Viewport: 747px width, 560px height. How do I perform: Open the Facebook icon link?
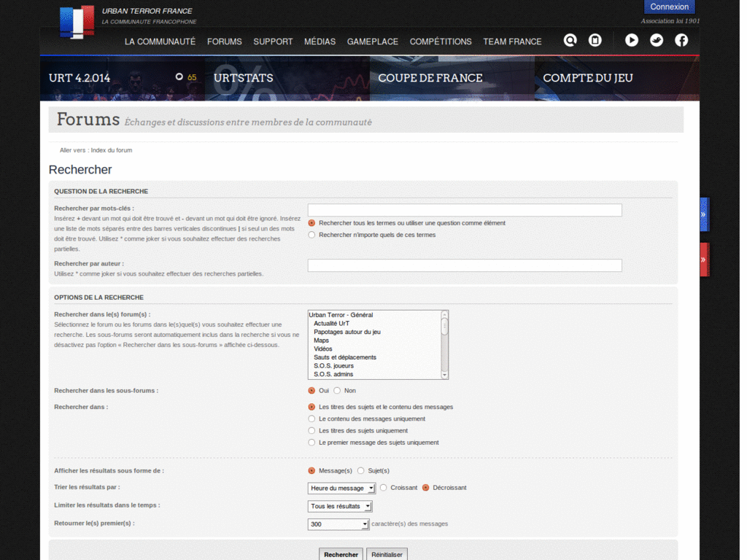(681, 41)
